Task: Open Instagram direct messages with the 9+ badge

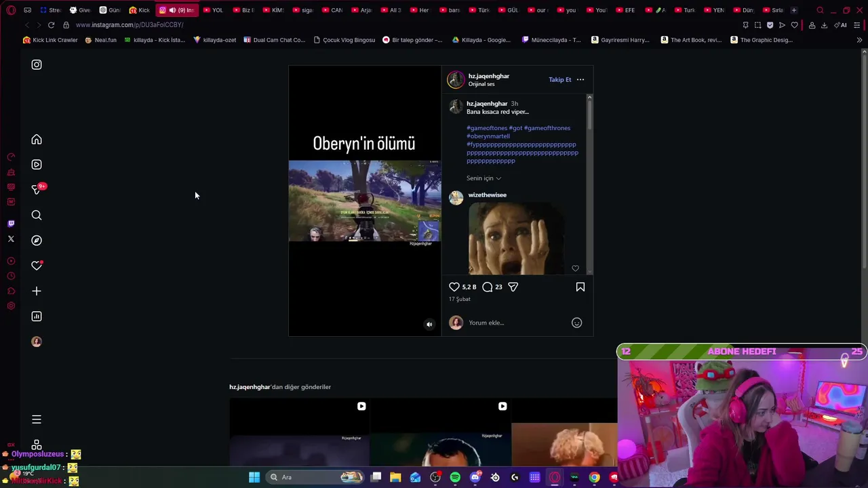Action: [x=38, y=189]
